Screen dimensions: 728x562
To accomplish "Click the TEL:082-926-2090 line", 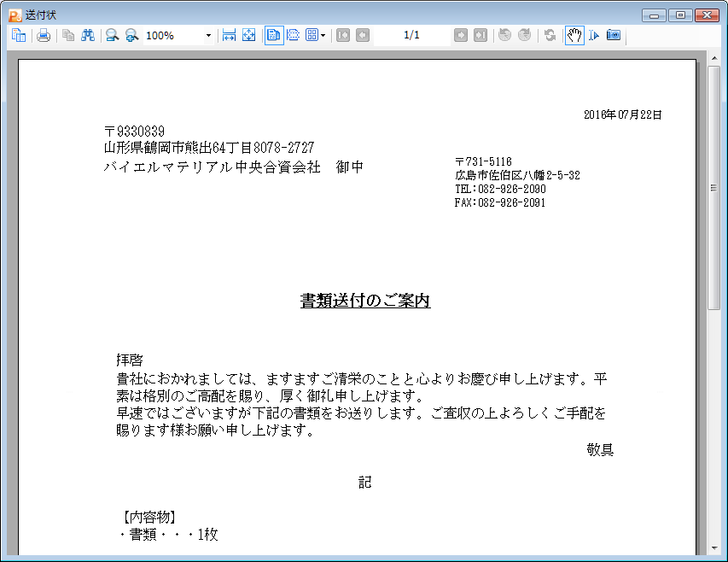I will 500,189.
